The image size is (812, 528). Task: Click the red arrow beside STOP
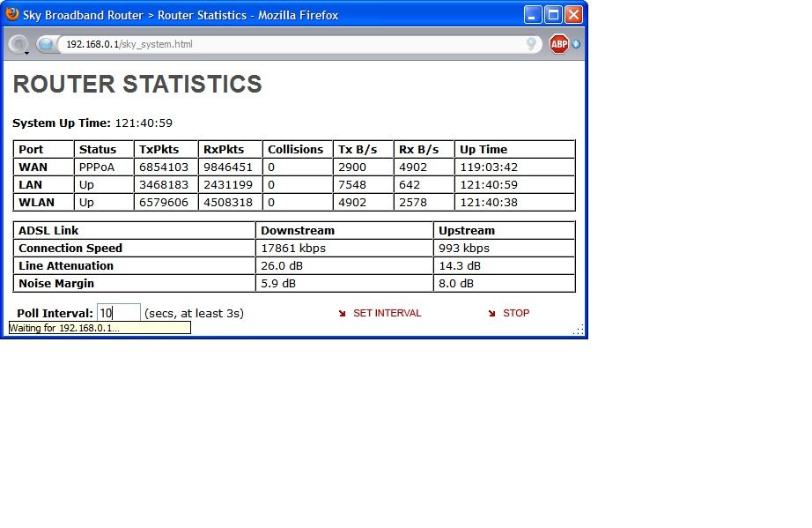pyautogui.click(x=491, y=313)
